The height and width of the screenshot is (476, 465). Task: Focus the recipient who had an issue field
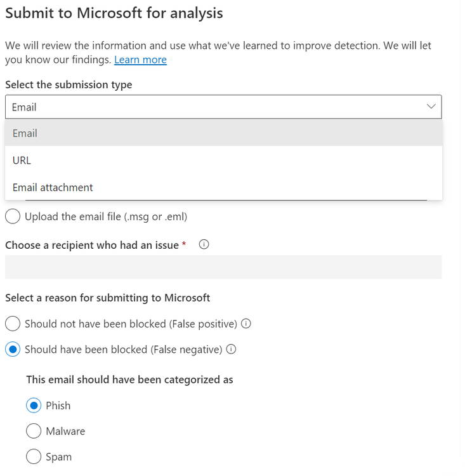tap(223, 267)
